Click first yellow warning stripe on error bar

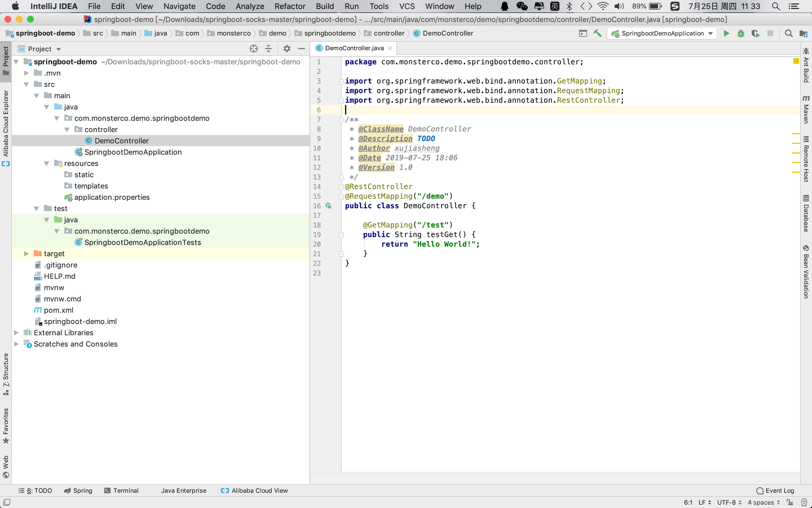tap(796, 134)
